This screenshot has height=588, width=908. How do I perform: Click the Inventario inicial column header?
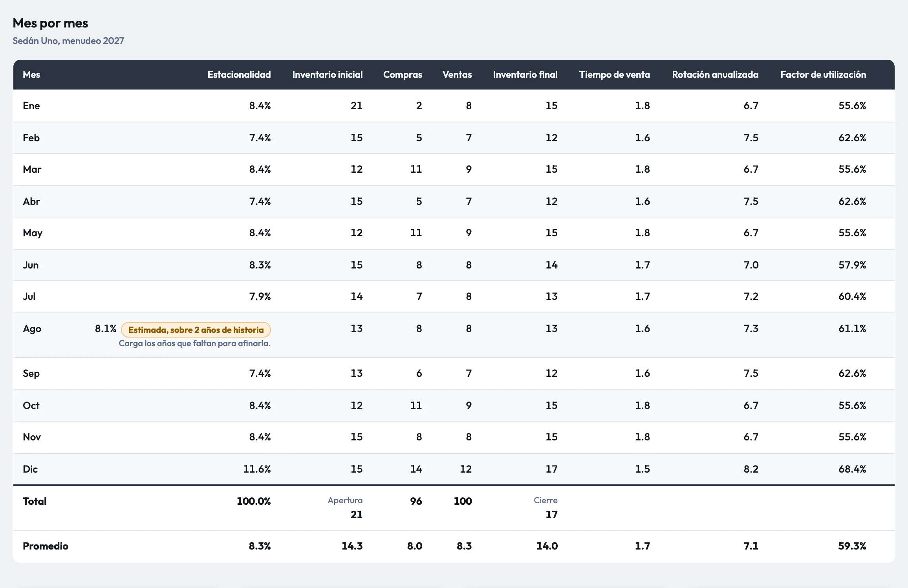click(327, 75)
